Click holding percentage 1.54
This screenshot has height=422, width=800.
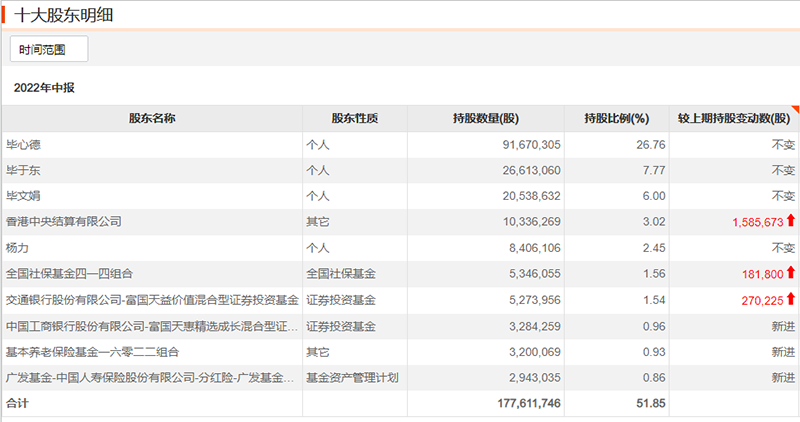[x=654, y=300]
